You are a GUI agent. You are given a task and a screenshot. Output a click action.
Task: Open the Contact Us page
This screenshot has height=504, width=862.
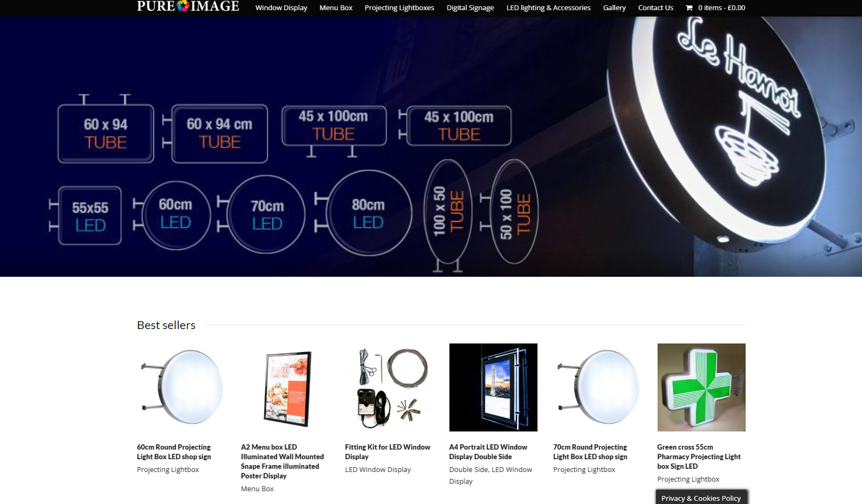click(655, 8)
